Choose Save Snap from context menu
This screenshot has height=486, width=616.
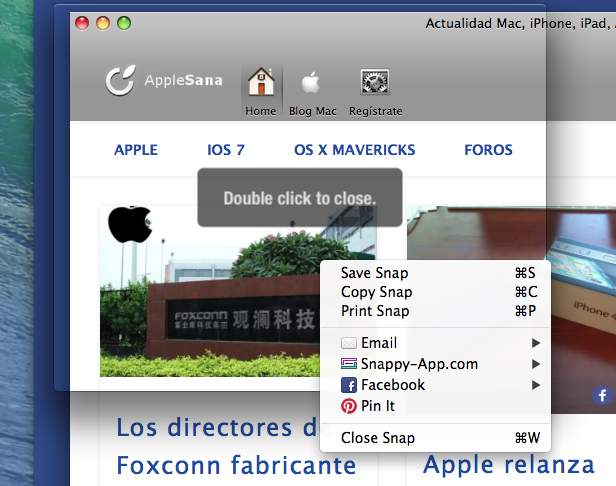(435, 273)
